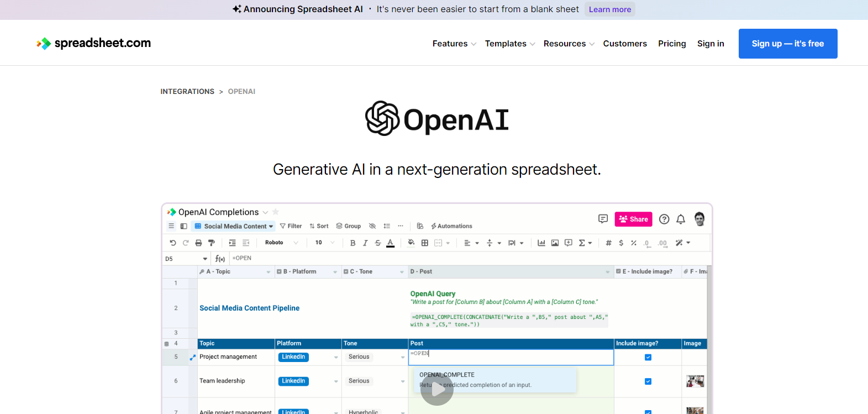Apply percent format icon
The image size is (868, 414).
(x=634, y=243)
